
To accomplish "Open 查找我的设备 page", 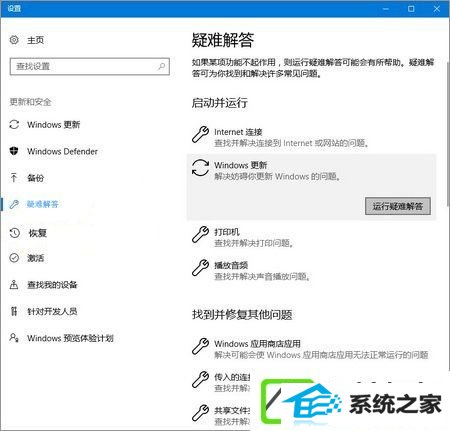I will coord(52,285).
